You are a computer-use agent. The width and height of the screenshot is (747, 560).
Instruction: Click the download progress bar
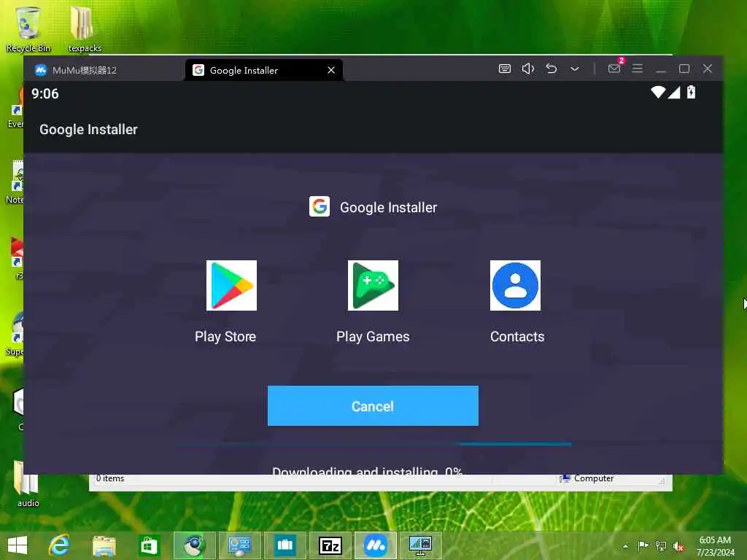tap(373, 444)
